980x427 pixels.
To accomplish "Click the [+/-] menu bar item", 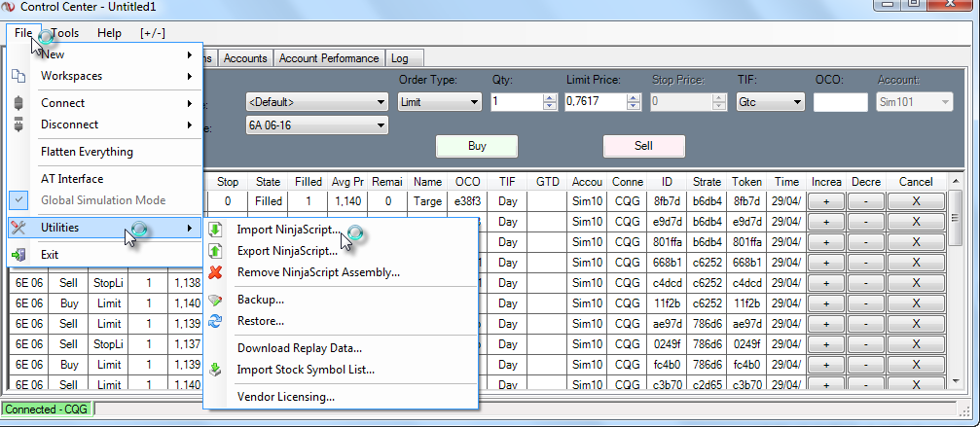I will tap(153, 33).
